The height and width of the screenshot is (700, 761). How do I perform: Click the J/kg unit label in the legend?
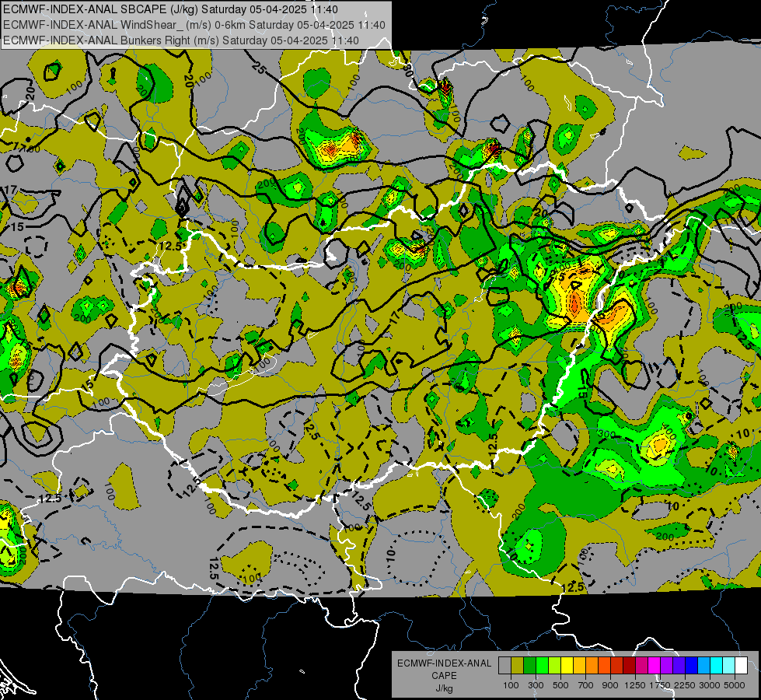(x=444, y=688)
